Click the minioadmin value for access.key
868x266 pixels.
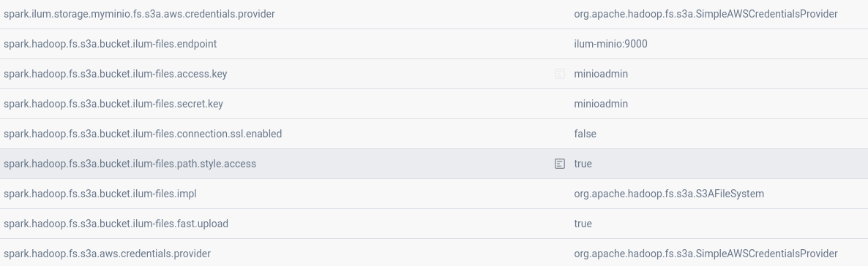click(601, 74)
